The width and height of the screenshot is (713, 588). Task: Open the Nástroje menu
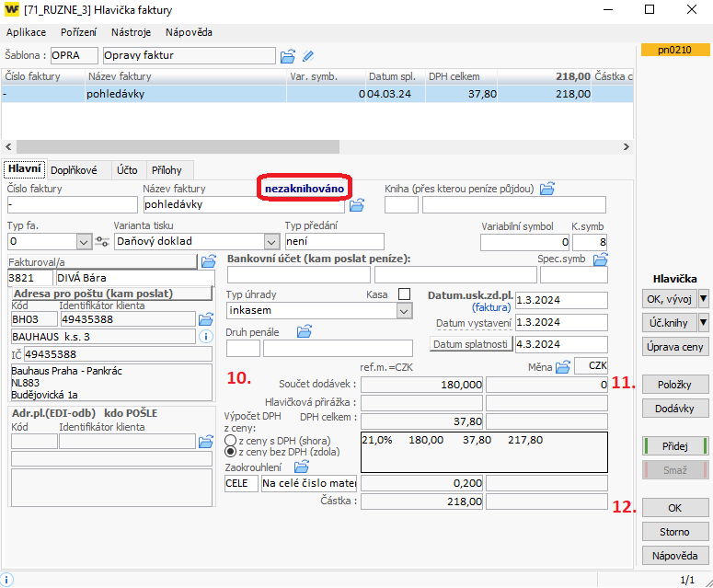(x=132, y=32)
